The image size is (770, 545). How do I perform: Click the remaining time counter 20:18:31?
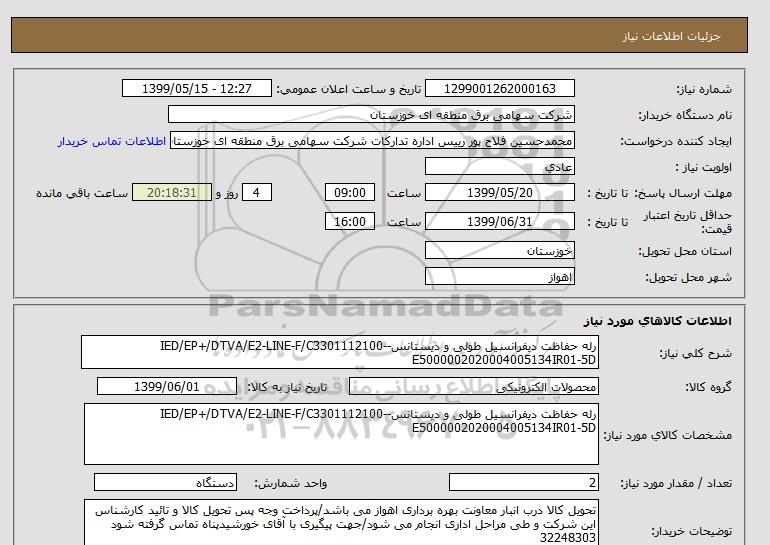(172, 192)
